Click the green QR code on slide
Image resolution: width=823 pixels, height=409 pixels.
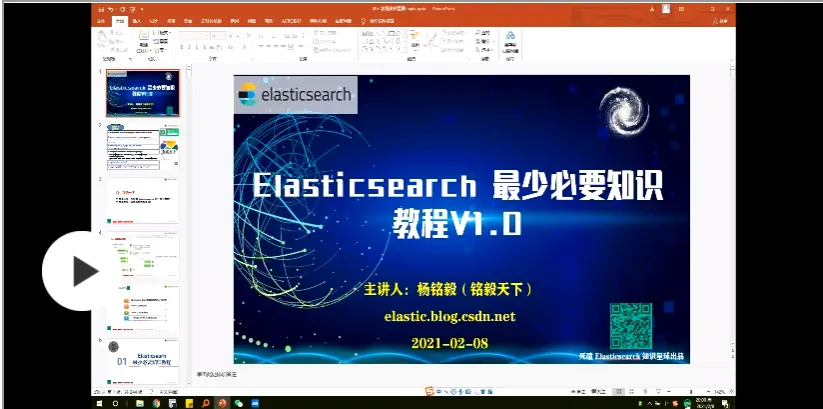point(631,326)
